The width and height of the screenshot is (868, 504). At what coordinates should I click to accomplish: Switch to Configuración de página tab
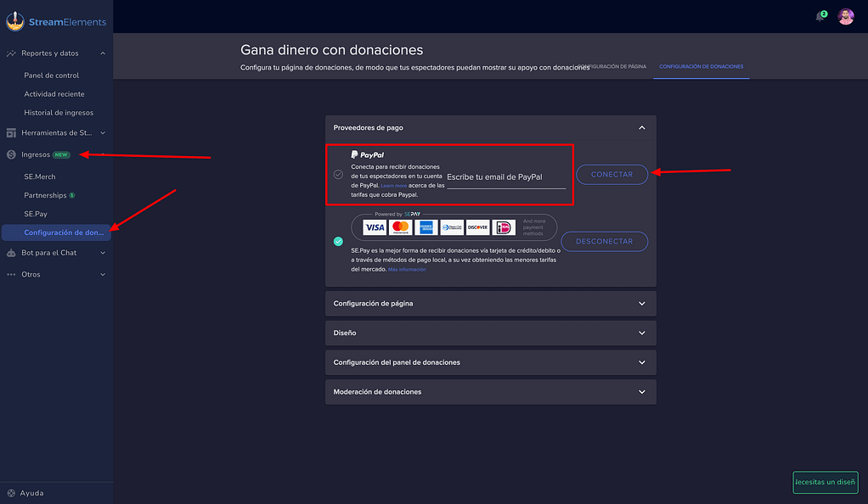pos(612,66)
